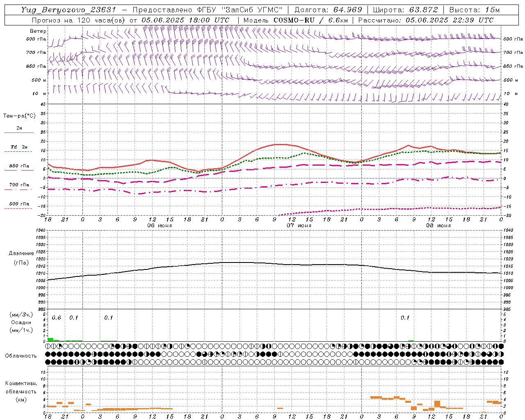Click the Давление panel label
The height and width of the screenshot is (420, 525).
click(21, 253)
